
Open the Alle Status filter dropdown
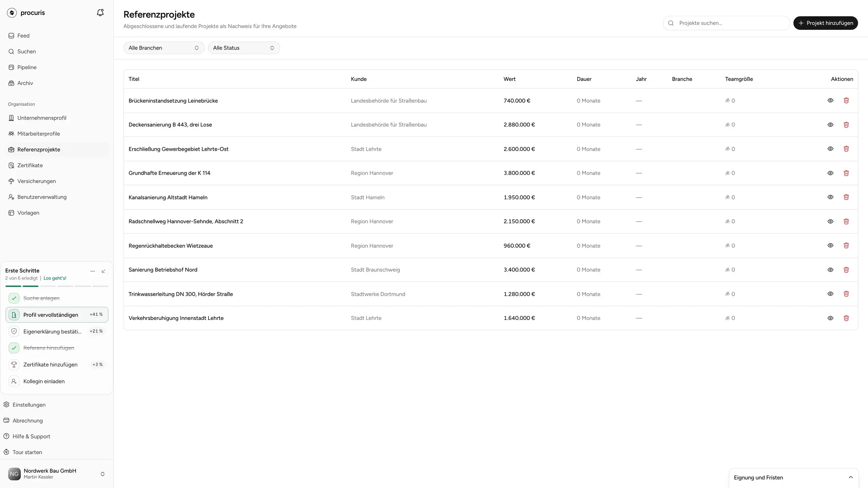point(244,48)
